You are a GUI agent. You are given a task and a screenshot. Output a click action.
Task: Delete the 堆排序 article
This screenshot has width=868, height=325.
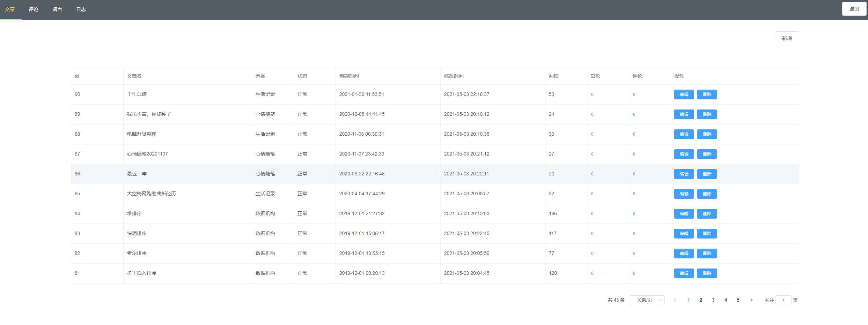pyautogui.click(x=707, y=214)
